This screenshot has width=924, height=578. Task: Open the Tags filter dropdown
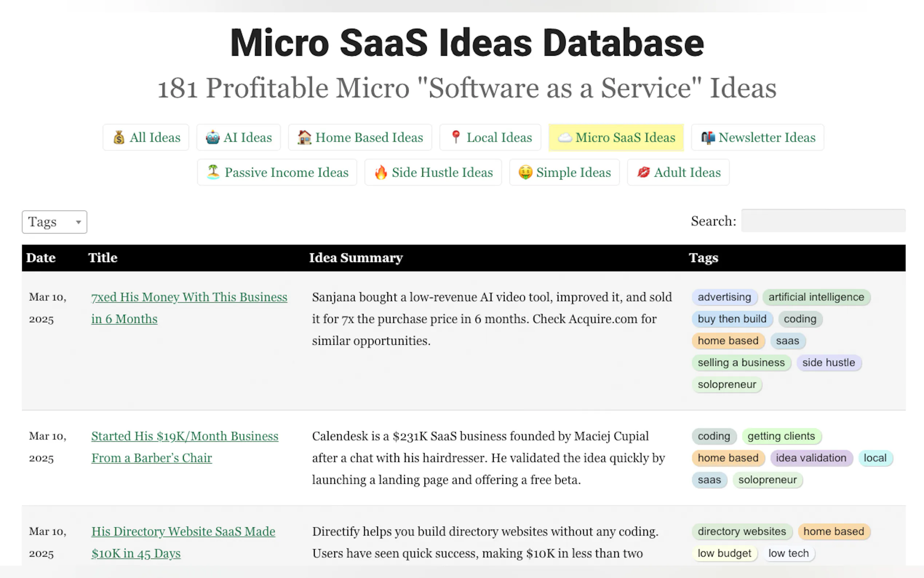[54, 222]
